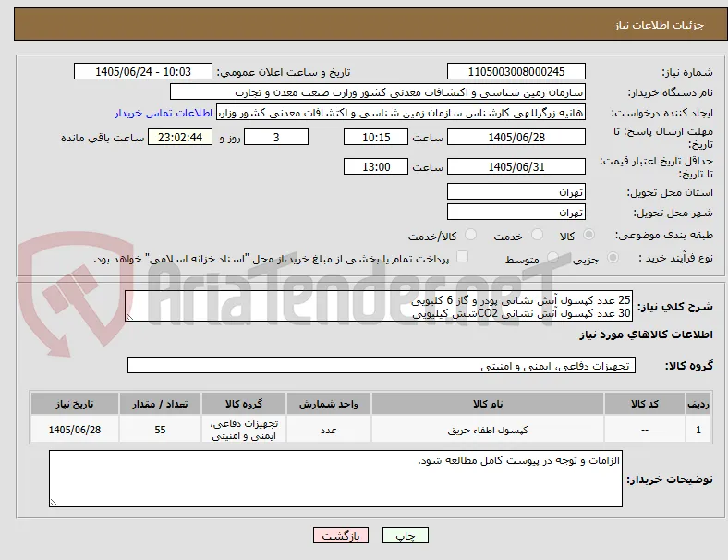Viewport: 728px width, 560px height.
Task: Click the delivery city تهران field
Action: [x=516, y=212]
